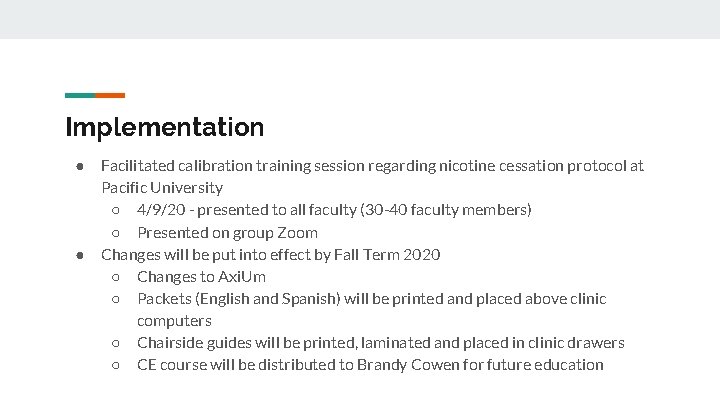Click the '4/9/20 - presented to all faculty' line
Viewport: 720px width, 405px height.
(334, 210)
